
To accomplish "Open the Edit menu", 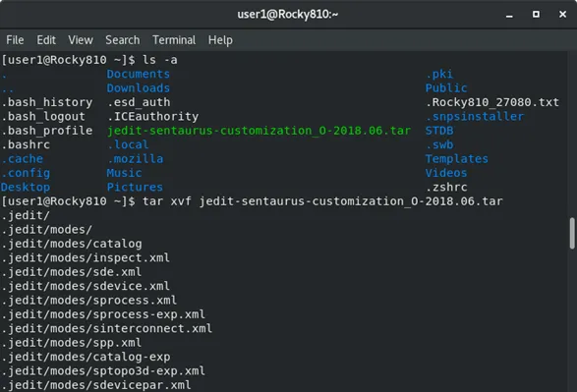I will pos(46,39).
